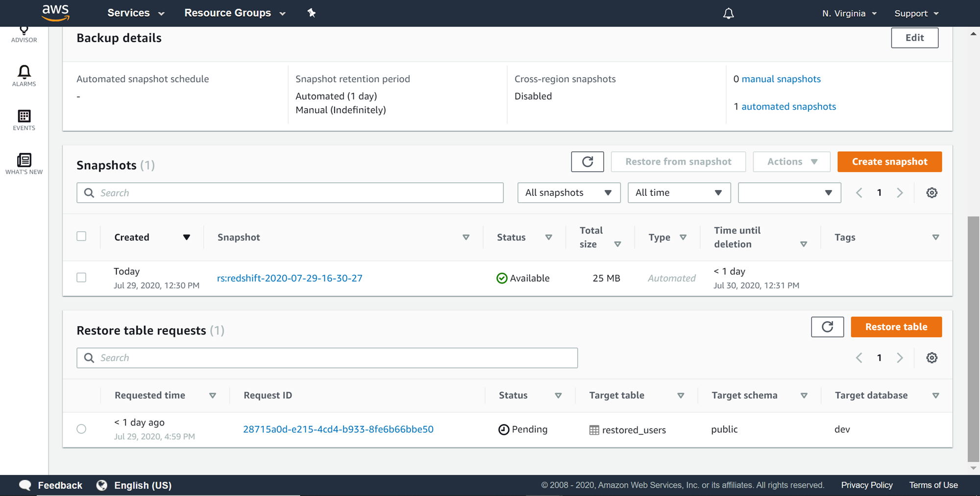
Task: Open Restore table requests settings gear
Action: (x=931, y=358)
